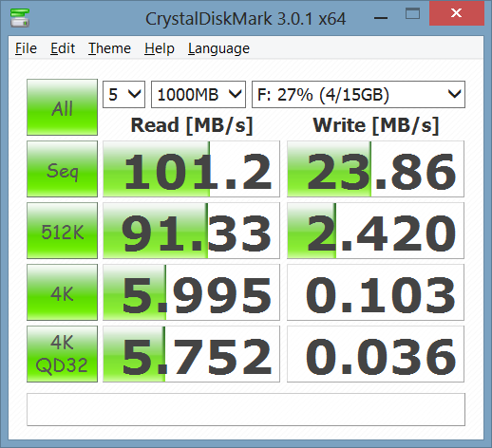Open the Theme menu
492x448 pixels.
coord(109,48)
